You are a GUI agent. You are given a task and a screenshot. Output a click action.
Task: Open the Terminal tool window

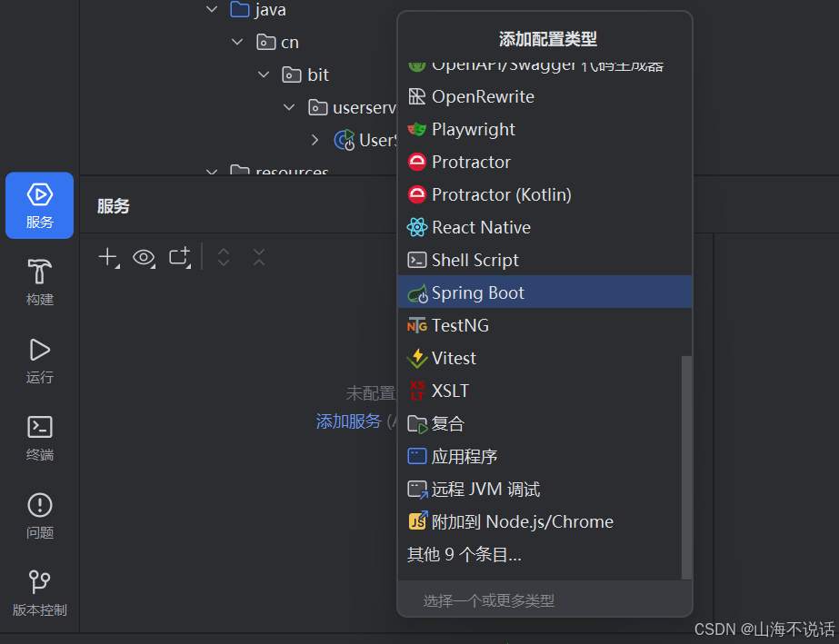point(40,438)
